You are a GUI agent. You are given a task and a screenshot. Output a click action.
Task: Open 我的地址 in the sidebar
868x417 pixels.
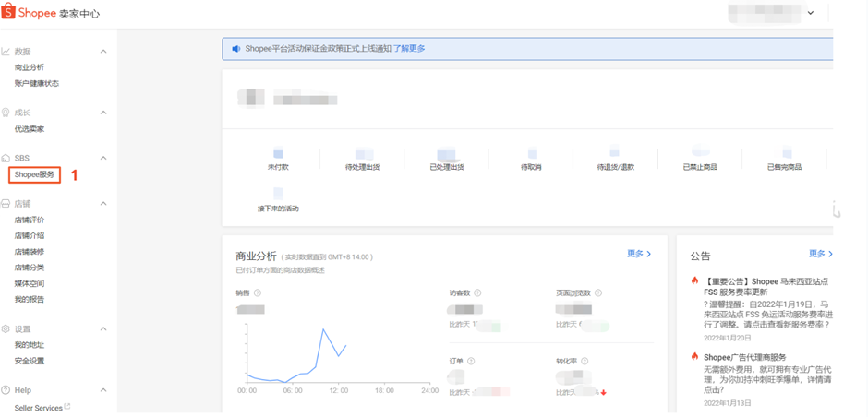click(x=30, y=345)
